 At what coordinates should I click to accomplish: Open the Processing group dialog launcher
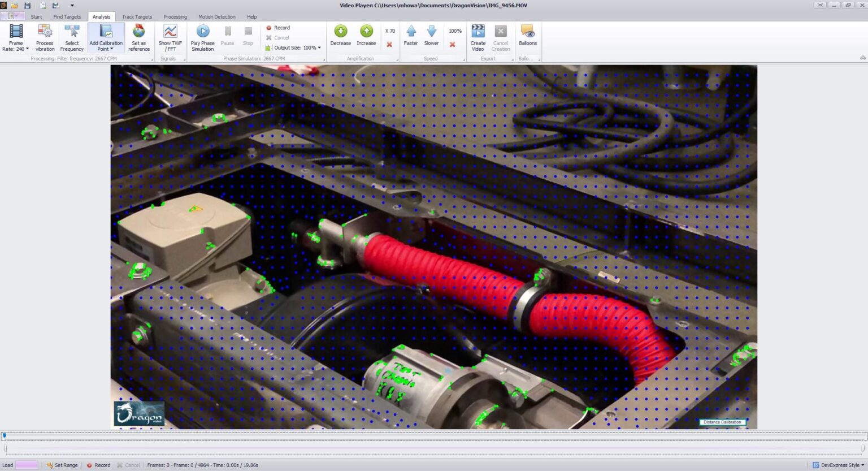pos(152,59)
